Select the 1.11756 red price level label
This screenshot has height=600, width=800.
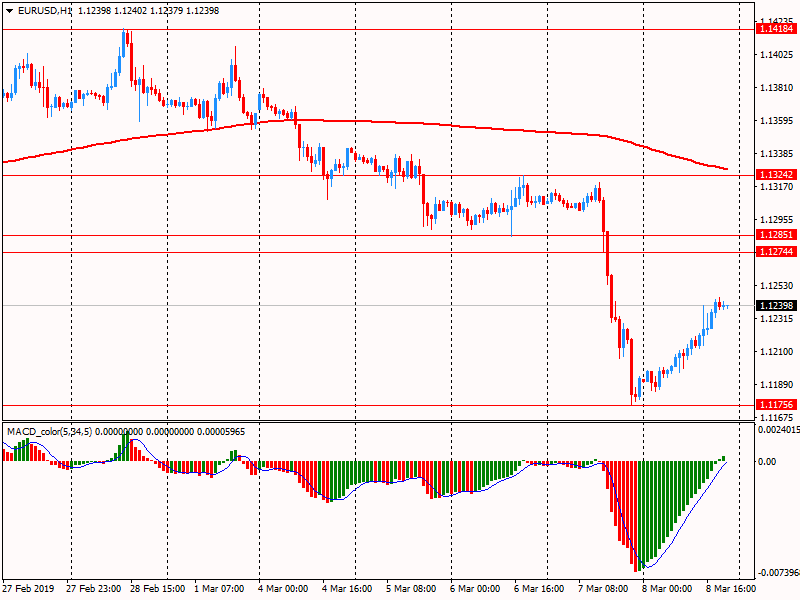(776, 405)
